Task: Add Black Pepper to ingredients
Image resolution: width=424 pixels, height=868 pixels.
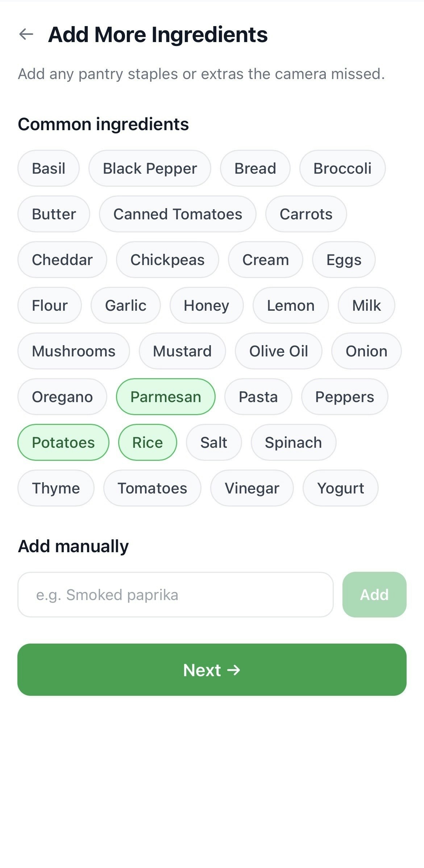Action: pos(150,168)
